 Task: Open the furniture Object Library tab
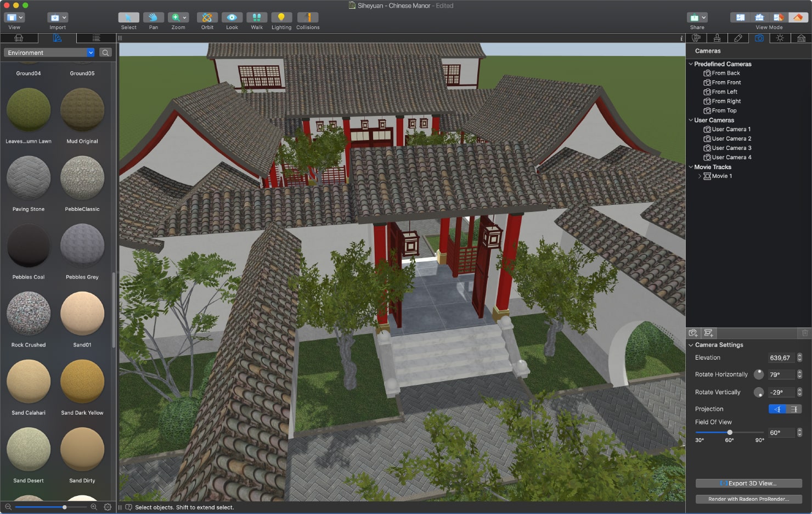coord(19,38)
